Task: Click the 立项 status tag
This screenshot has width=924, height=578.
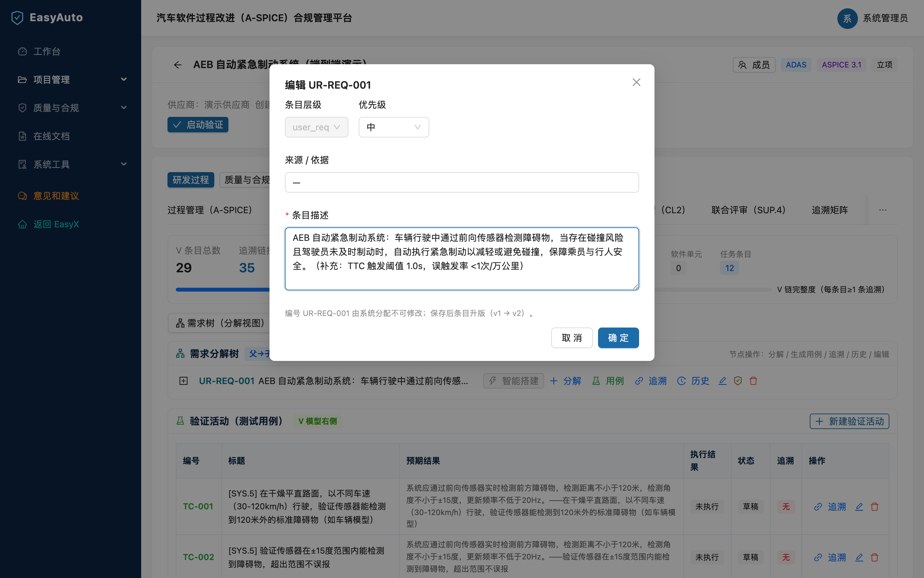Action: (x=884, y=65)
